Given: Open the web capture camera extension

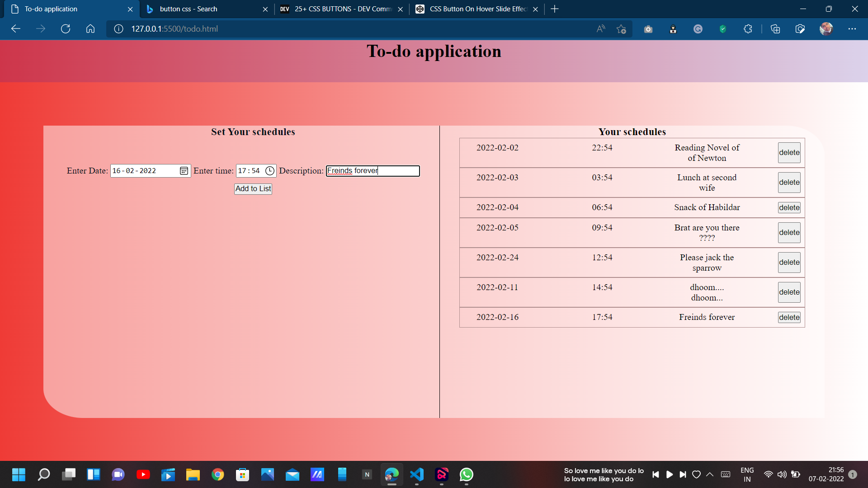Looking at the screenshot, I should click(648, 29).
